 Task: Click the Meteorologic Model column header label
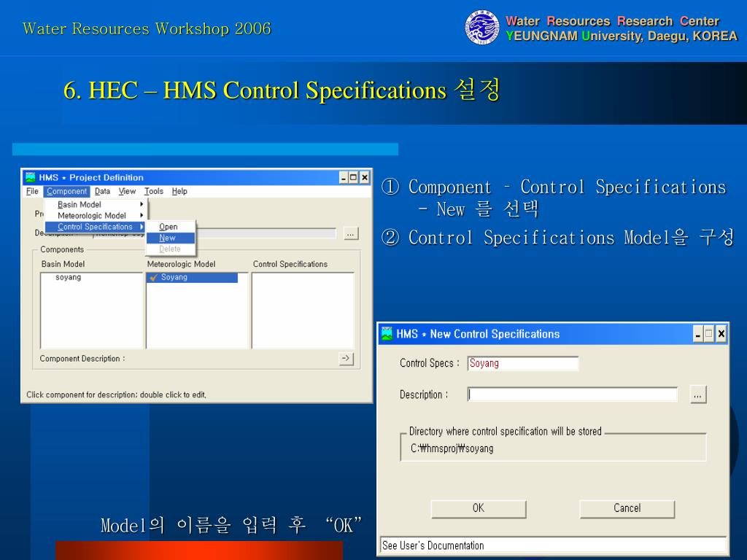(181, 264)
